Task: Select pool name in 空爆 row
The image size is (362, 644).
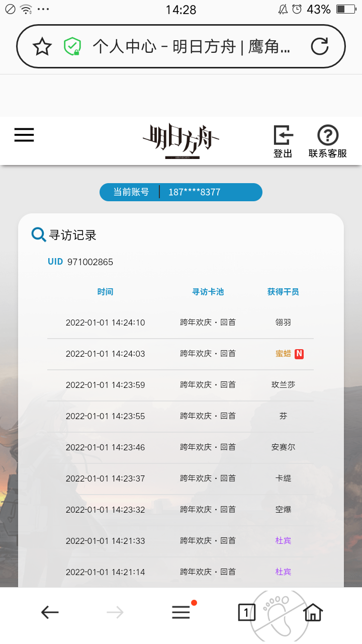Action: click(208, 510)
